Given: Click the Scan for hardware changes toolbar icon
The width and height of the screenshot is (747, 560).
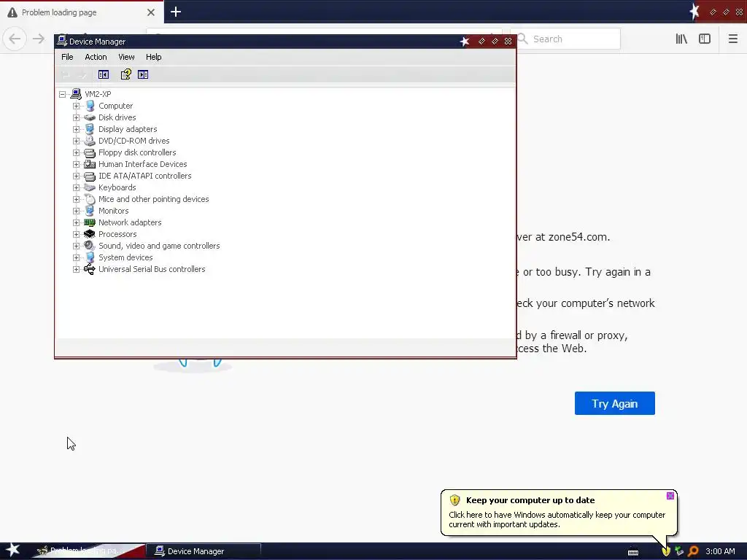Looking at the screenshot, I should click(x=143, y=74).
